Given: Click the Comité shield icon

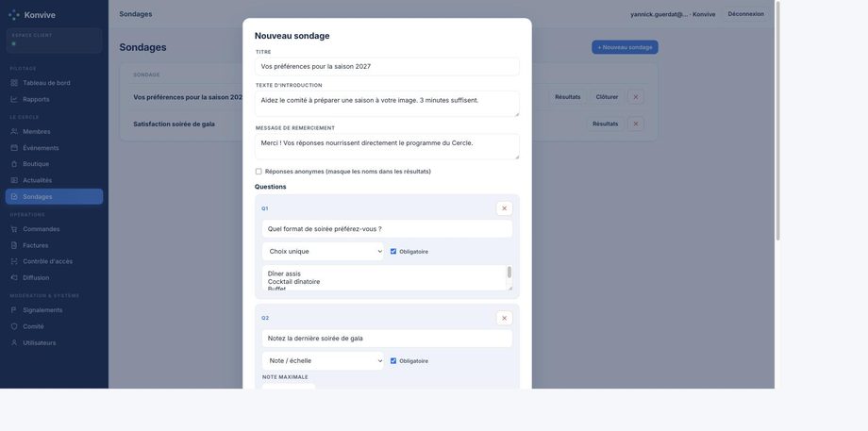Looking at the screenshot, I should coord(14,326).
